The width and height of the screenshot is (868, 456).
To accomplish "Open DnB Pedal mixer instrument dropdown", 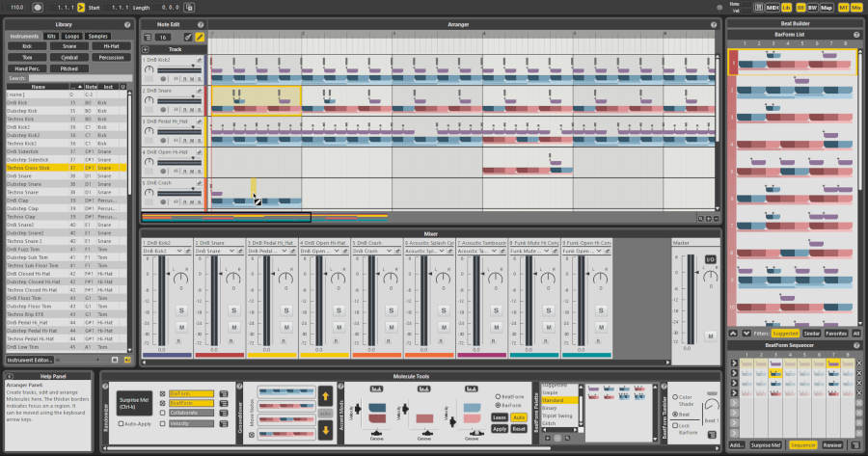I will [x=285, y=252].
